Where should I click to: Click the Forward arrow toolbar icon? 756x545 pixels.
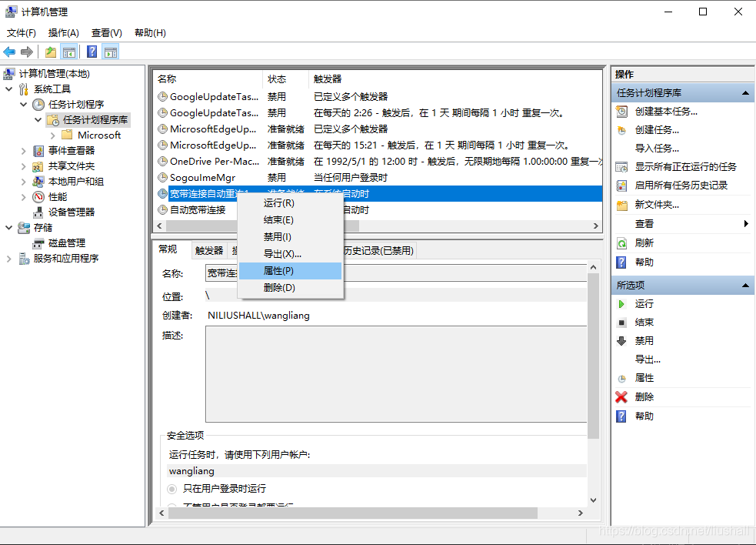pyautogui.click(x=27, y=52)
